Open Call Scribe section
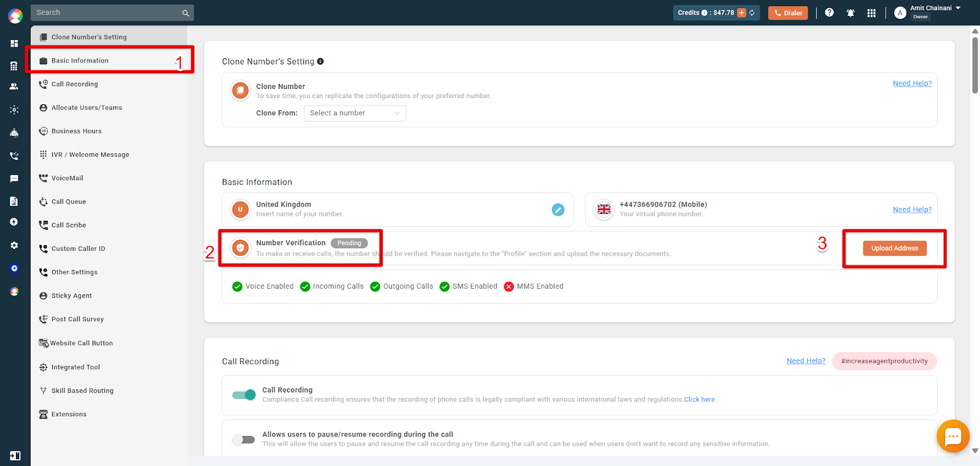Image resolution: width=980 pixels, height=466 pixels. (x=109, y=225)
